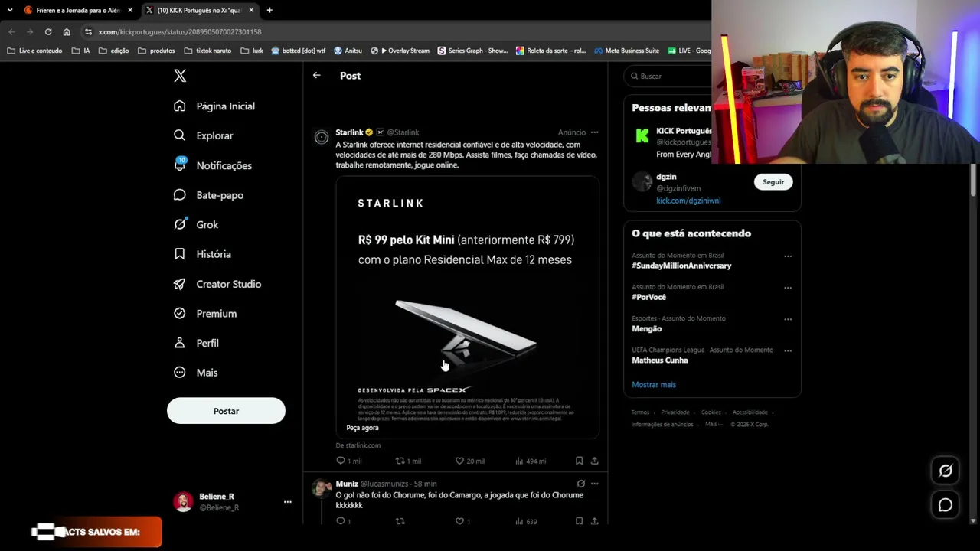Open kick.com/dgziniwnl link
The image size is (980, 551).
[688, 201]
